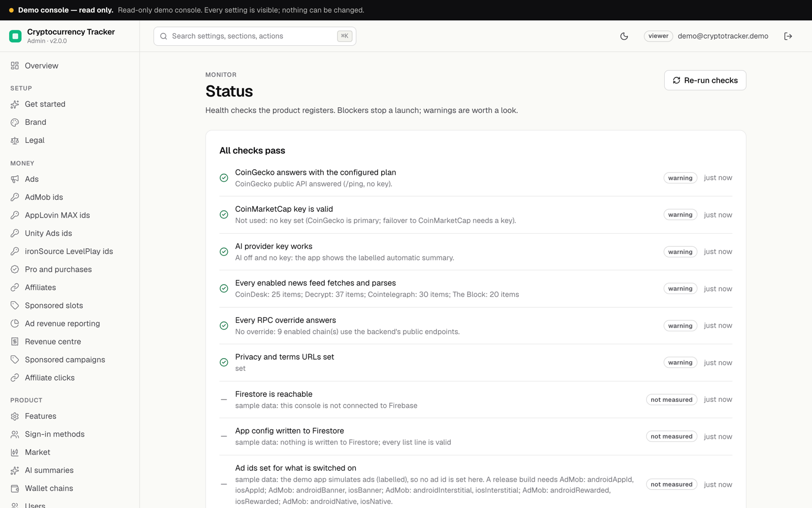
Task: Select 'Every RPC override answers' check title
Action: [x=285, y=320]
